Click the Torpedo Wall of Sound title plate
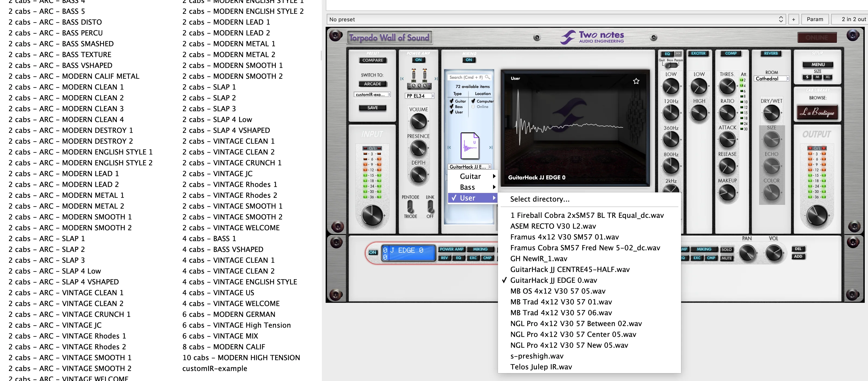The height and width of the screenshot is (381, 868). point(389,37)
